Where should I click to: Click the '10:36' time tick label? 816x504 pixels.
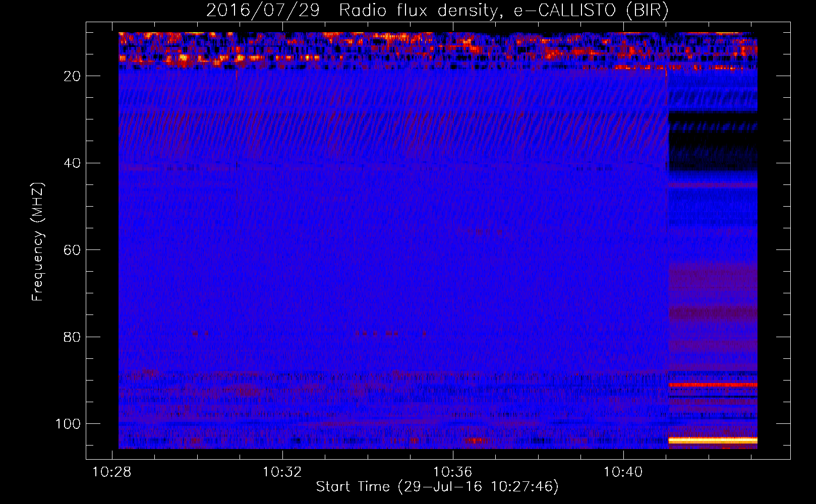(x=453, y=472)
